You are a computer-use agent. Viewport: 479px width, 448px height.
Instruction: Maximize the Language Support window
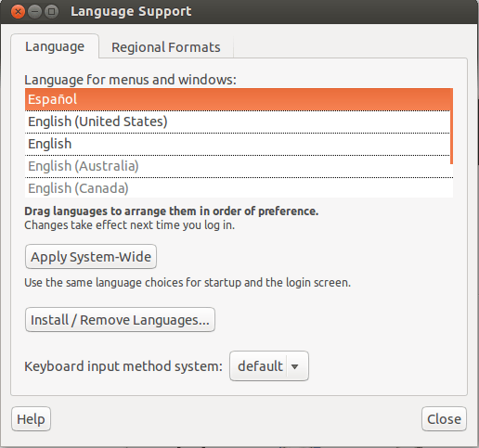click(51, 12)
